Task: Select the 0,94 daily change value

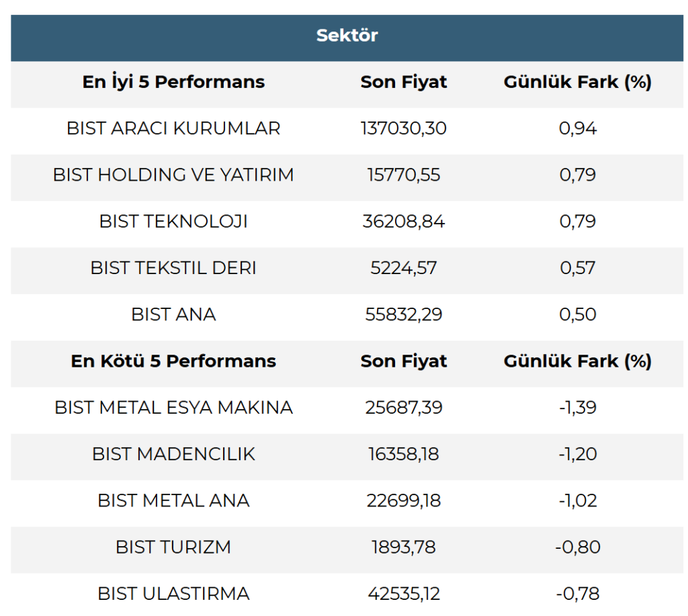Action: (x=578, y=128)
